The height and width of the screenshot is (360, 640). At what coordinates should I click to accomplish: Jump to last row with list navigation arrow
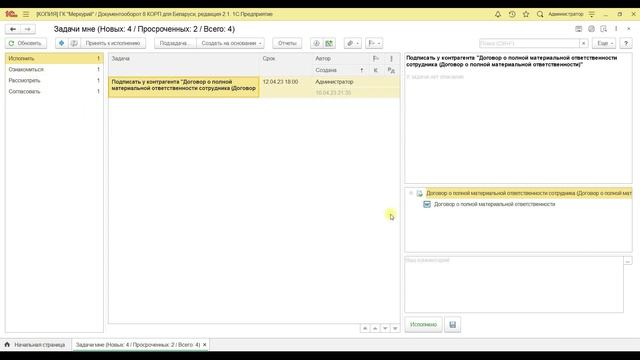click(x=395, y=328)
